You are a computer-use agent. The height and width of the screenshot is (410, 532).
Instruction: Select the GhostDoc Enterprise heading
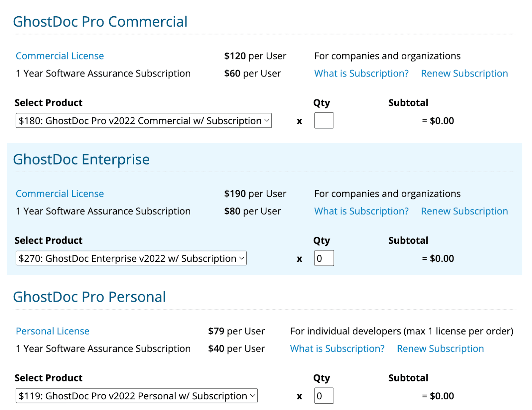[81, 159]
